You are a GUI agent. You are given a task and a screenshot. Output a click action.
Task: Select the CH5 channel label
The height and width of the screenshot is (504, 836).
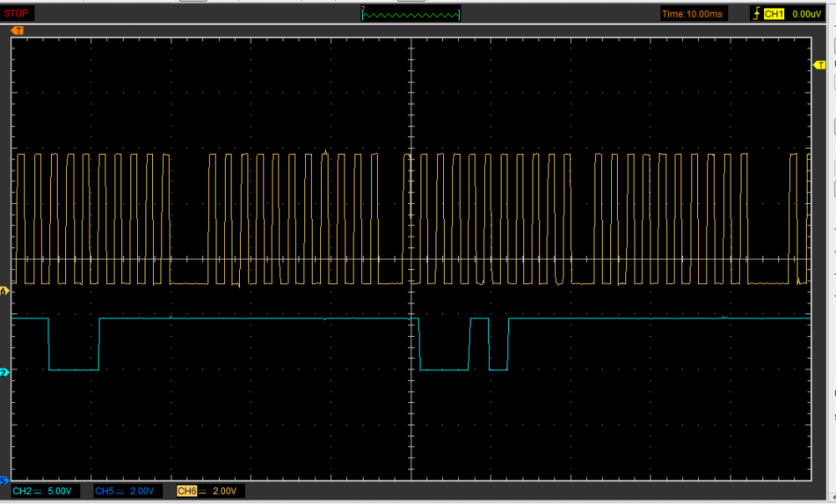104,491
